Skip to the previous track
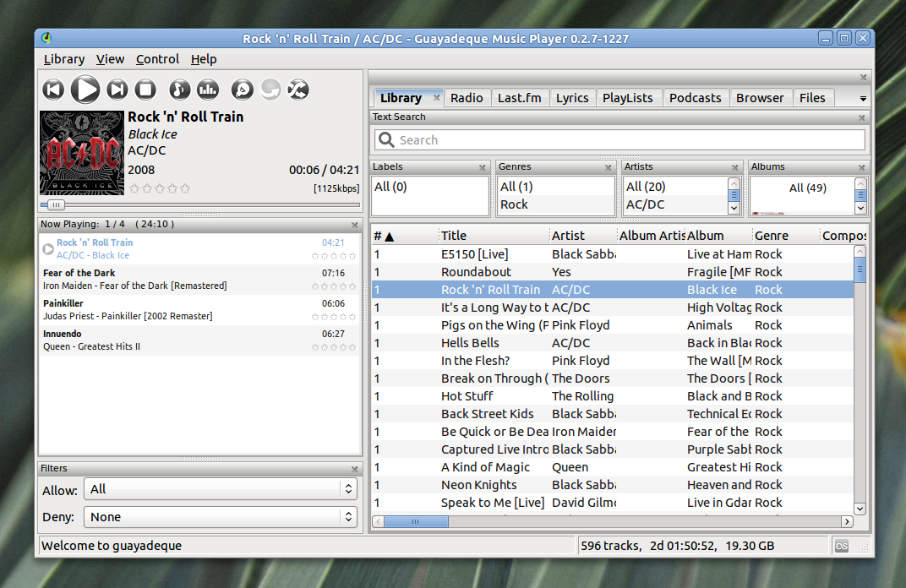The height and width of the screenshot is (588, 906). pos(53,90)
